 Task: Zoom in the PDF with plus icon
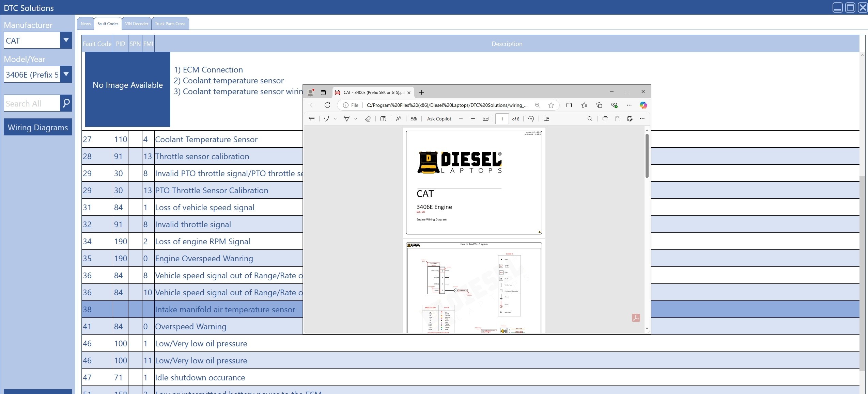pos(473,119)
